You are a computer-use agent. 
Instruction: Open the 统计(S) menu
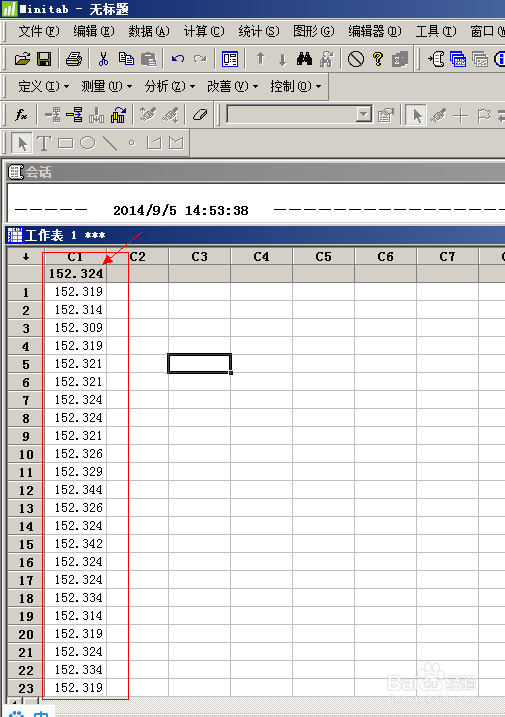258,31
